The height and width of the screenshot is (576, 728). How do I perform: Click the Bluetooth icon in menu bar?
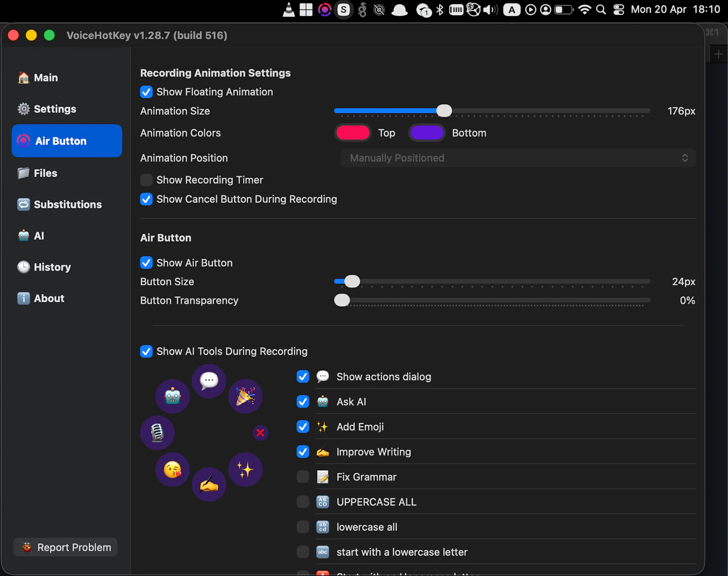(440, 10)
